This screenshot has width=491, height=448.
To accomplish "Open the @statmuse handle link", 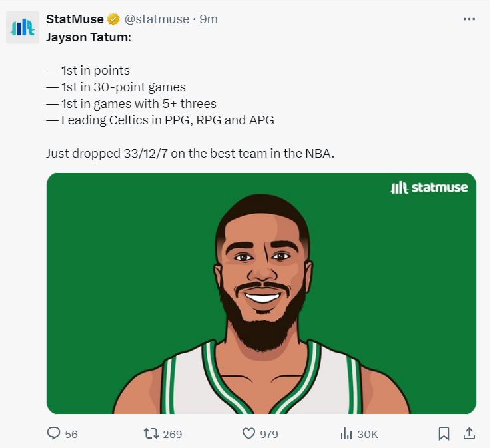I will pos(157,19).
